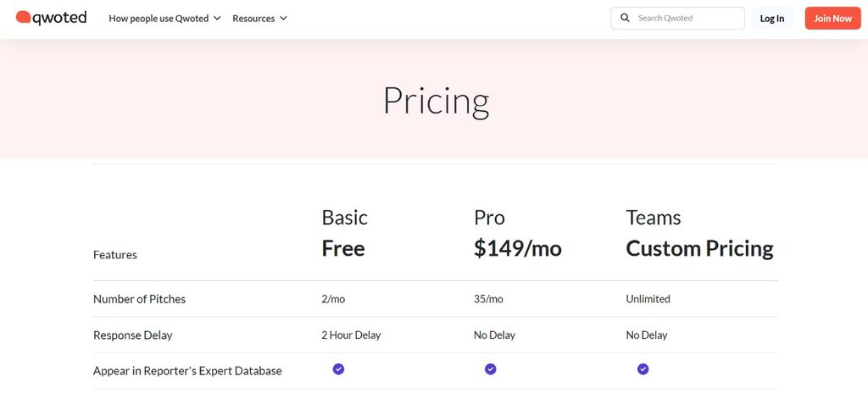Select the Pro plan heading
This screenshot has height=393, width=868.
pyautogui.click(x=489, y=218)
